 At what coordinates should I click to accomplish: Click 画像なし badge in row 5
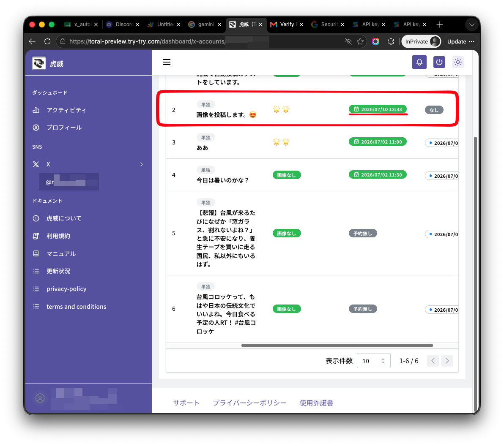[286, 234]
